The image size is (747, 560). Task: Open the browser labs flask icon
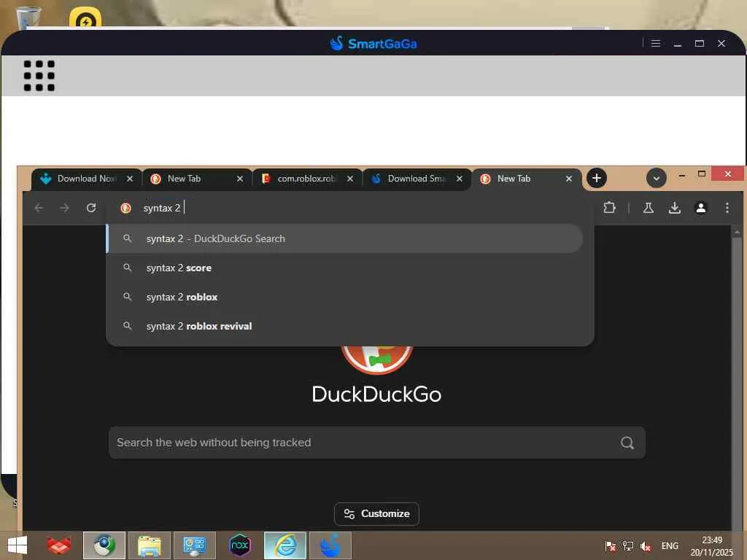pyautogui.click(x=649, y=208)
